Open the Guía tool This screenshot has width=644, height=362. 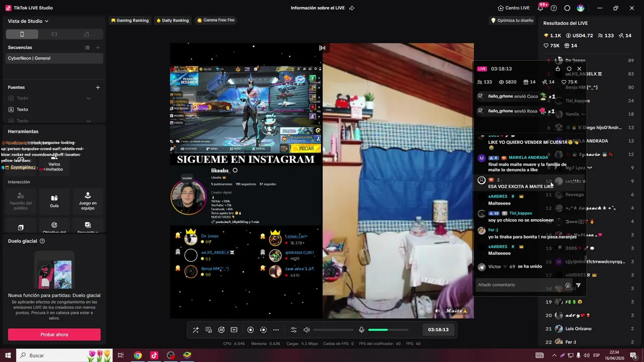pyautogui.click(x=54, y=201)
